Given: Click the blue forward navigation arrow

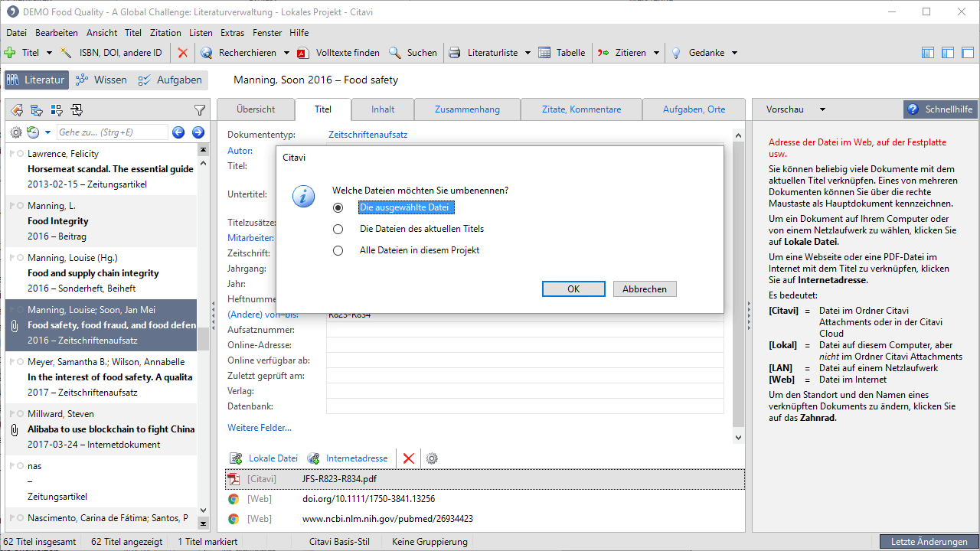Looking at the screenshot, I should [x=198, y=132].
